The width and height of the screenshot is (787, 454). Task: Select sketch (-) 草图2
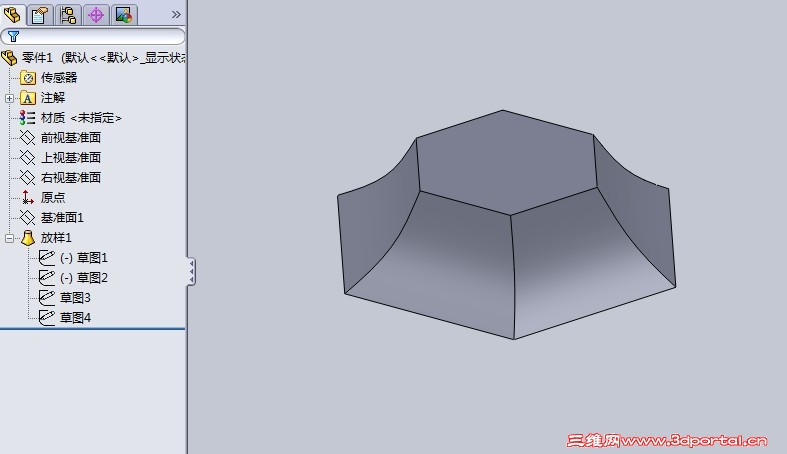83,278
